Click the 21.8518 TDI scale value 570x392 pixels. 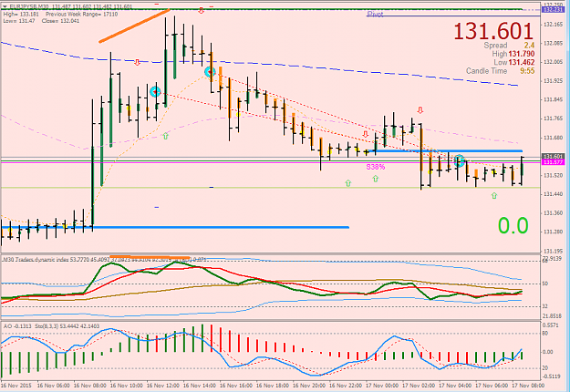(552, 316)
